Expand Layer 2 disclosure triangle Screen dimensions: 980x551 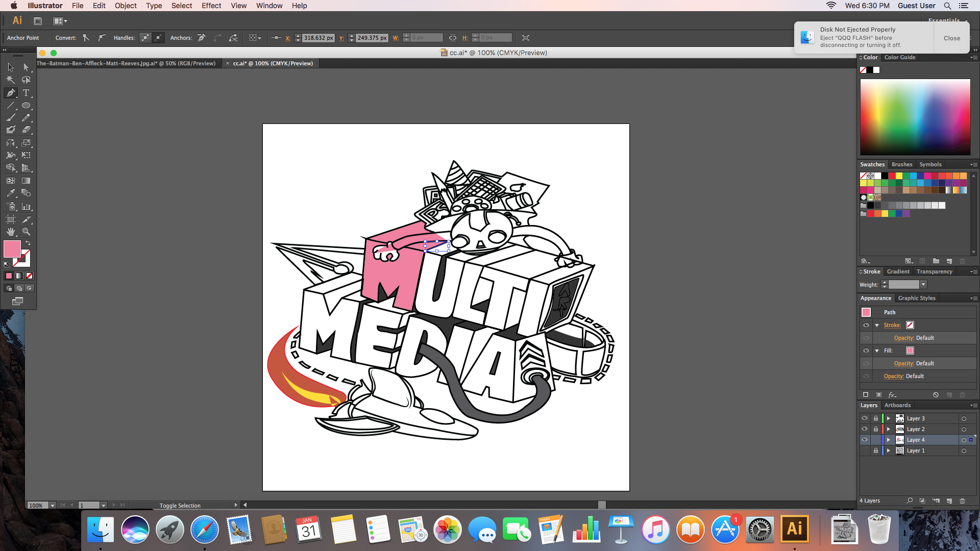(x=889, y=429)
